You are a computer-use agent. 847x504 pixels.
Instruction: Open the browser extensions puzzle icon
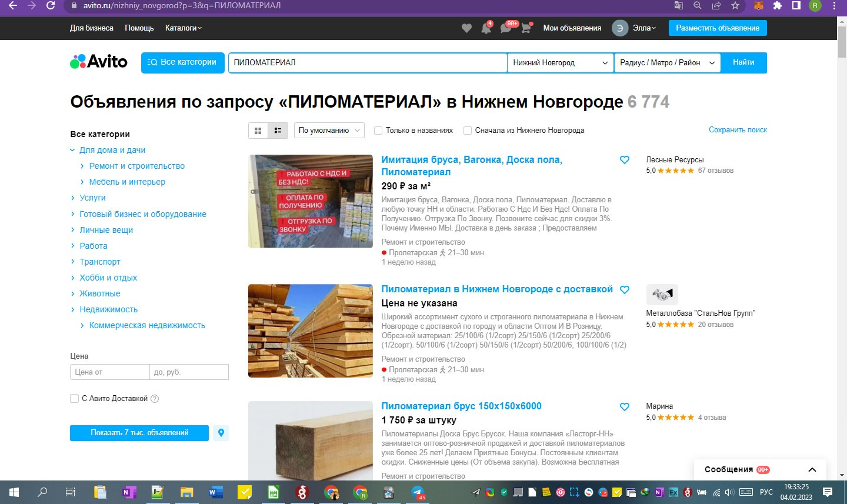778,6
